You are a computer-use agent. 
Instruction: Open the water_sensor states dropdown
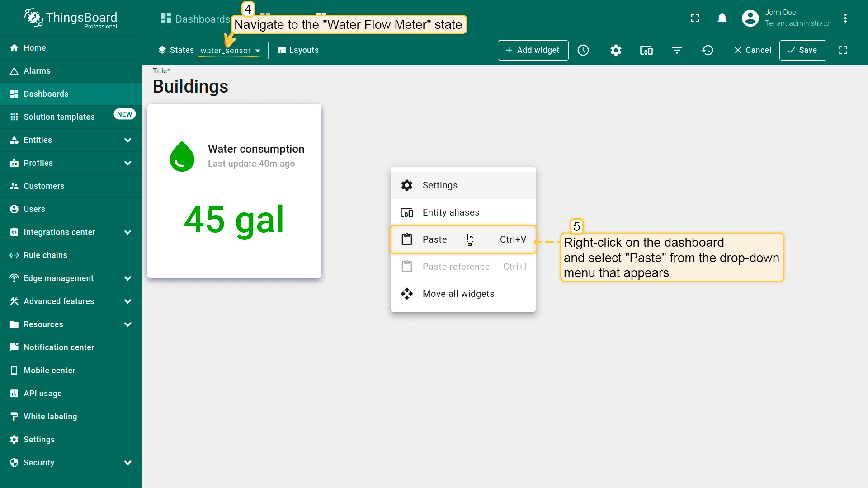click(x=231, y=51)
